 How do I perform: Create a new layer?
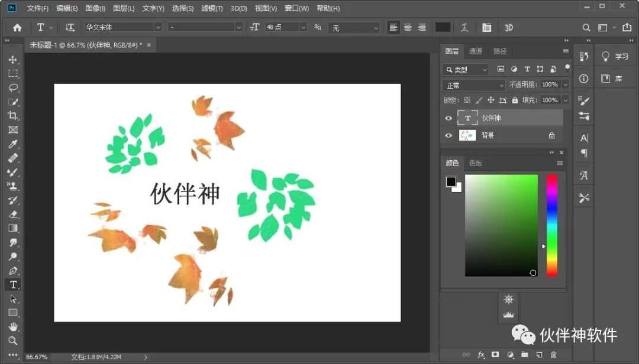(x=538, y=355)
